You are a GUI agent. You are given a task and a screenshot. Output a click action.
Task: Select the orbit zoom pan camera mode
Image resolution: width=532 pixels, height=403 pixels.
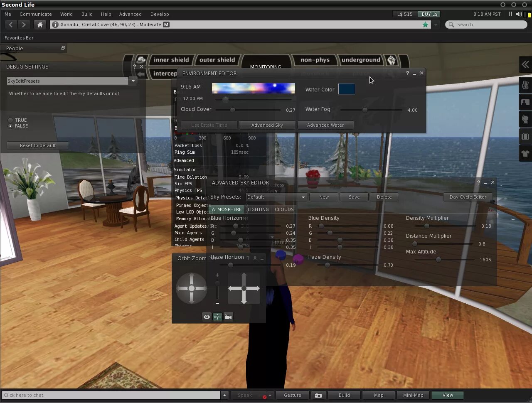[x=217, y=317]
